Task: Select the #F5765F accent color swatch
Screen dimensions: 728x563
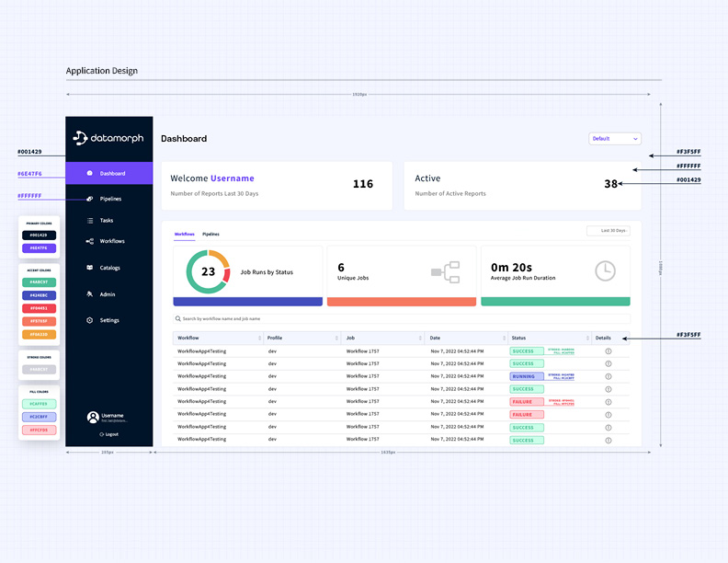Action: point(39,321)
